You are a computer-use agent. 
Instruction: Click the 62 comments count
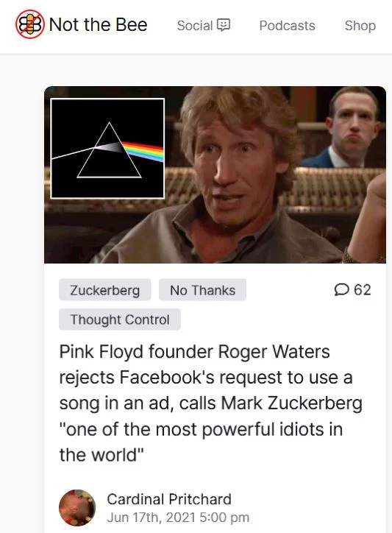tap(363, 290)
